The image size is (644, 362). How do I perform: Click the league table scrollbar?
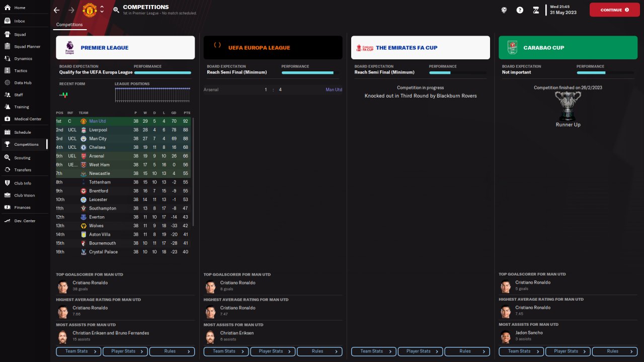coord(193,172)
